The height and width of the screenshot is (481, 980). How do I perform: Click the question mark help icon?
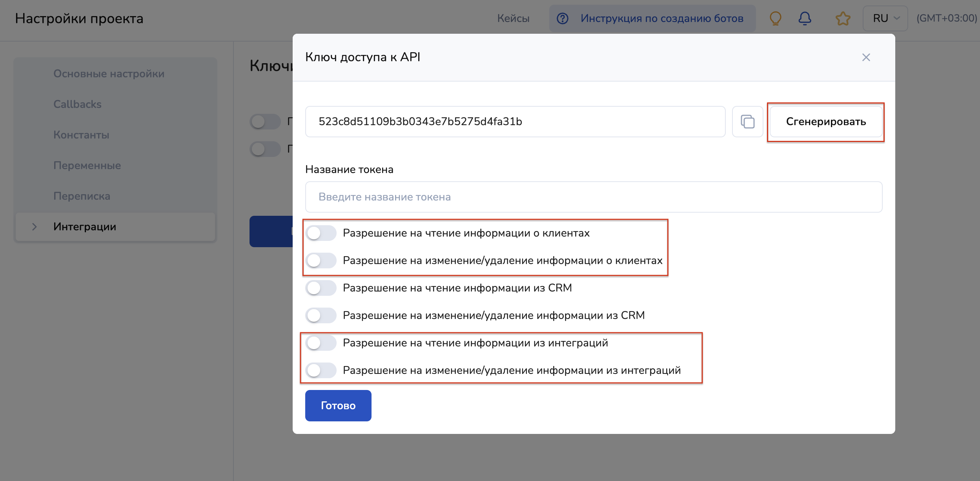click(x=563, y=18)
